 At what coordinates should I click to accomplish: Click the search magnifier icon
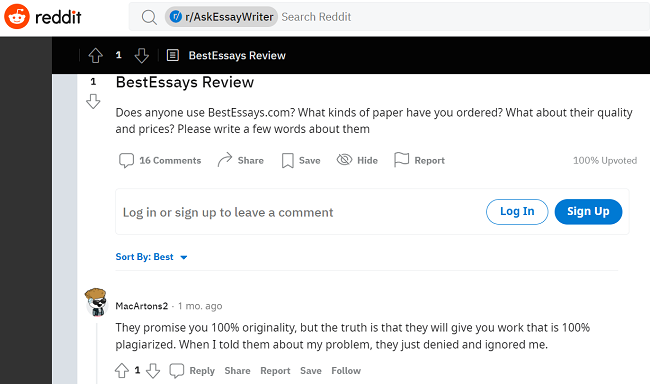point(149,17)
